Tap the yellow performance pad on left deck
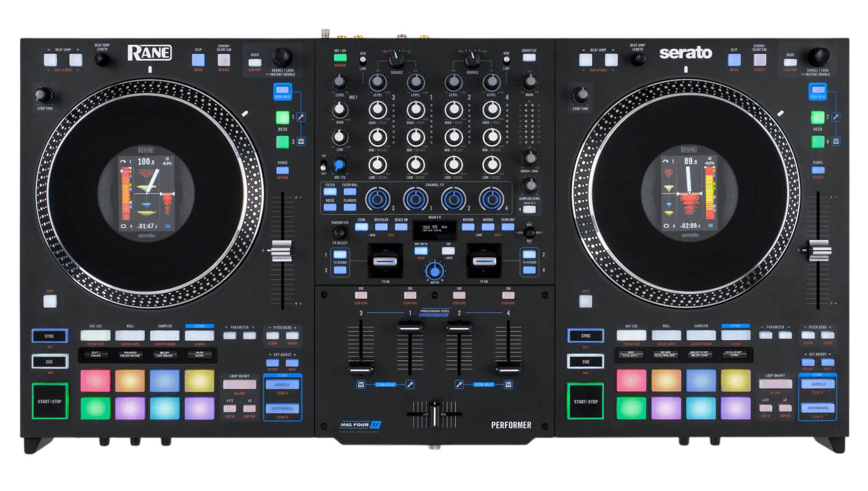The height and width of the screenshot is (491, 868). [x=199, y=381]
